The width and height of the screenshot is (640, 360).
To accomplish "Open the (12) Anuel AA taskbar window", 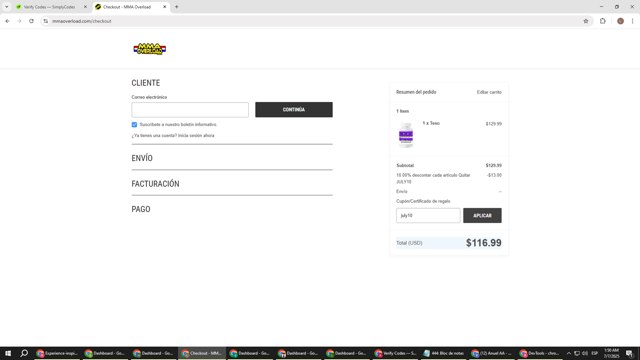I will pyautogui.click(x=492, y=353).
